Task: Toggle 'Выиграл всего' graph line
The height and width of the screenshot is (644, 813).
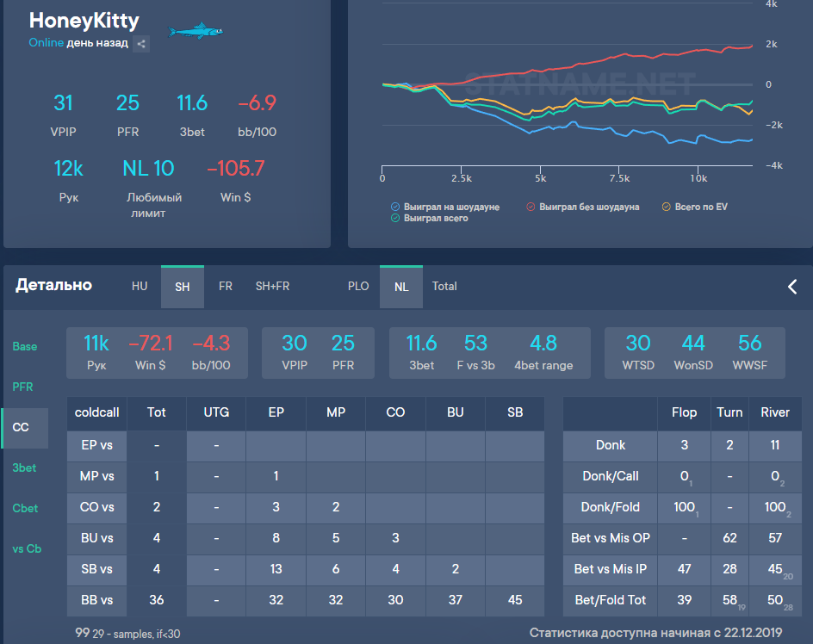Action: click(x=395, y=219)
